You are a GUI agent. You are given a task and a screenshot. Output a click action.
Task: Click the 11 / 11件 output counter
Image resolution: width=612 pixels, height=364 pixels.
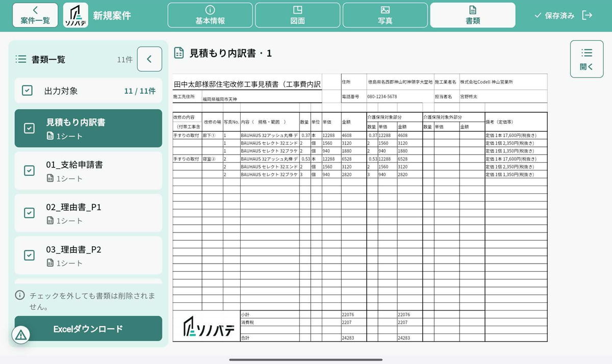click(140, 91)
